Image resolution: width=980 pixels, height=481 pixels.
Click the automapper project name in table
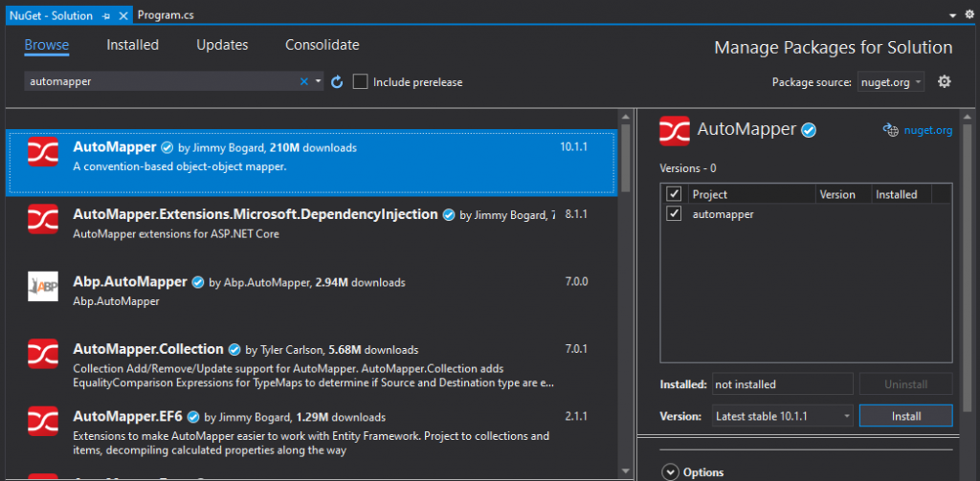tap(724, 213)
